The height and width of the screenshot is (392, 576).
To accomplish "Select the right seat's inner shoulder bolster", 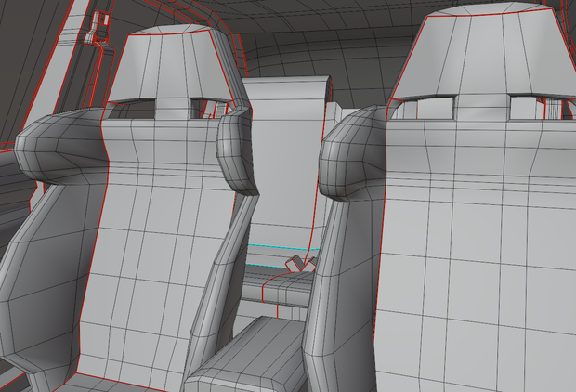I will tap(351, 152).
